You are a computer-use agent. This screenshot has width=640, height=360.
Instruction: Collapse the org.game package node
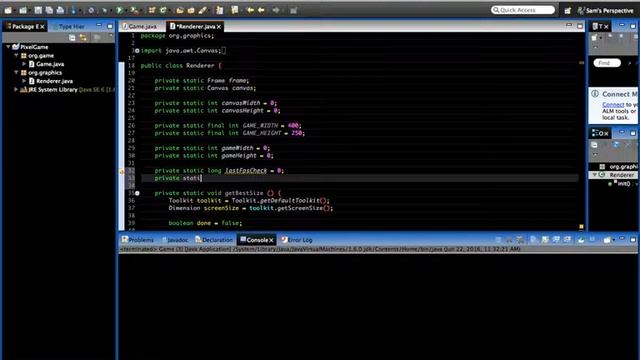tap(16, 55)
